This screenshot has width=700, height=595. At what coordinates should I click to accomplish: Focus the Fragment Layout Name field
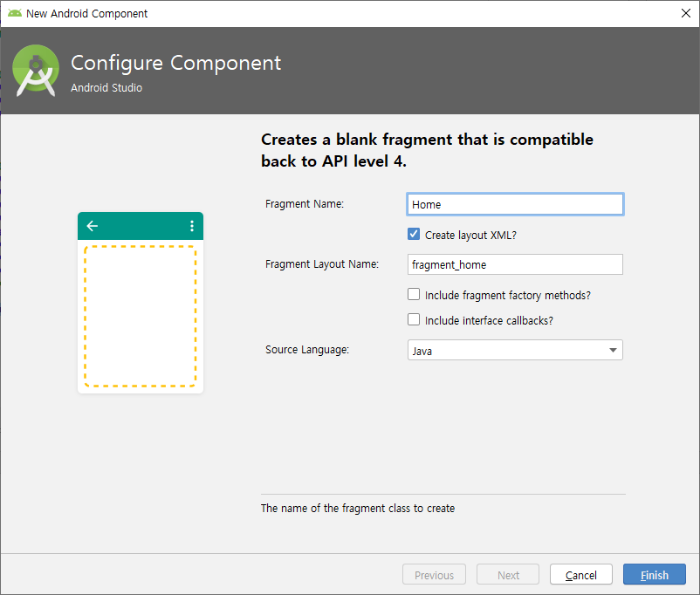[515, 264]
